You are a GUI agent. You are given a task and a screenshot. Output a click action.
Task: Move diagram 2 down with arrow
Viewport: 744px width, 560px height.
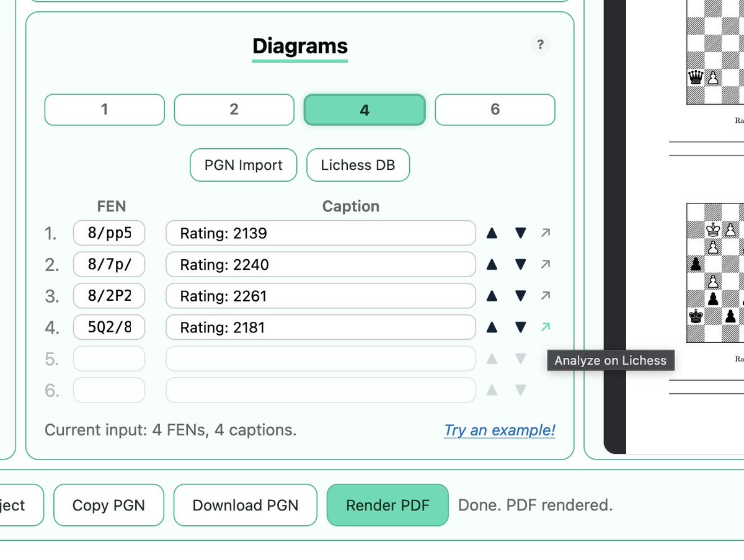(x=521, y=265)
